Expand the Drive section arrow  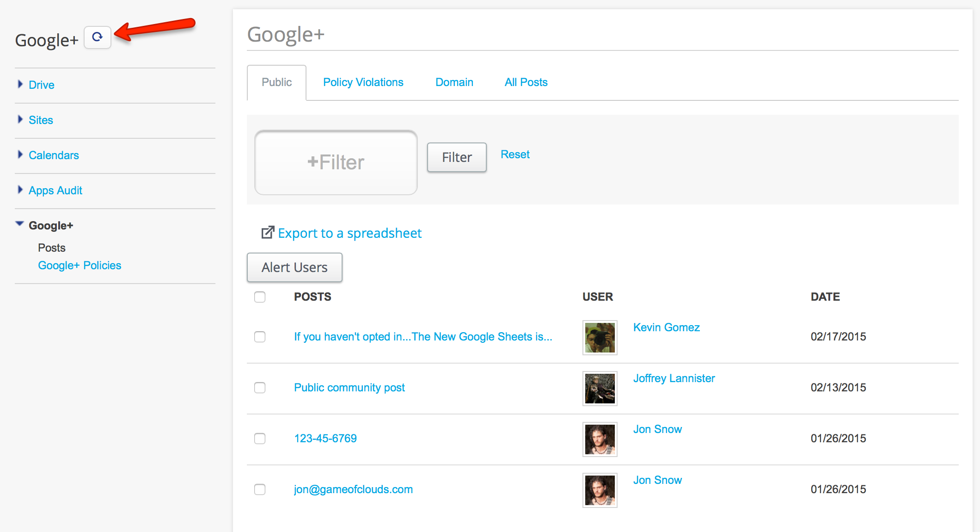tap(20, 84)
